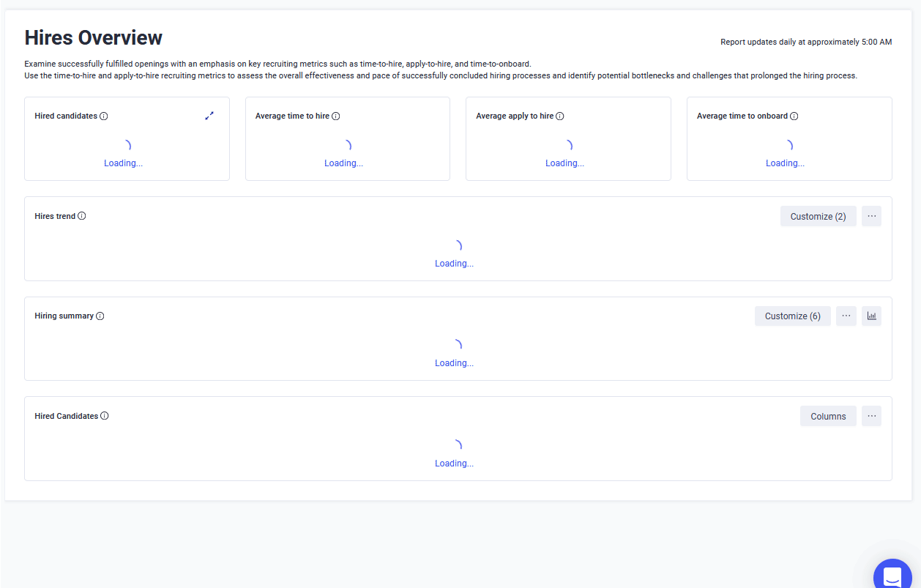921x588 pixels.
Task: Click the info icon beside Hired candidates
Action: pyautogui.click(x=104, y=116)
